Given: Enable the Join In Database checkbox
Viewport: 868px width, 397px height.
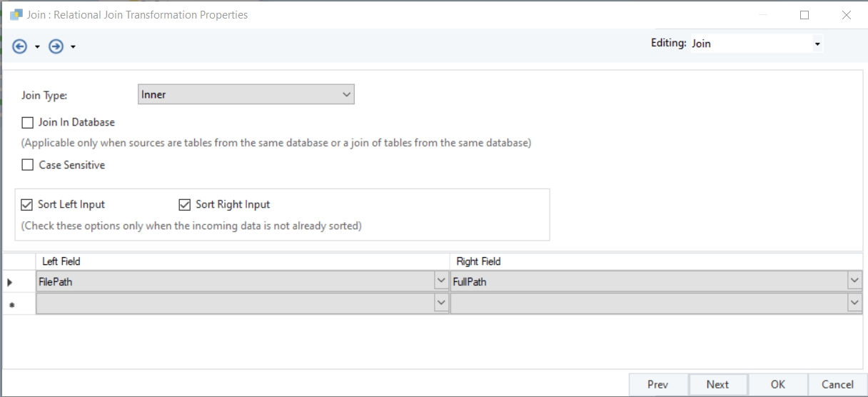Looking at the screenshot, I should [x=28, y=122].
